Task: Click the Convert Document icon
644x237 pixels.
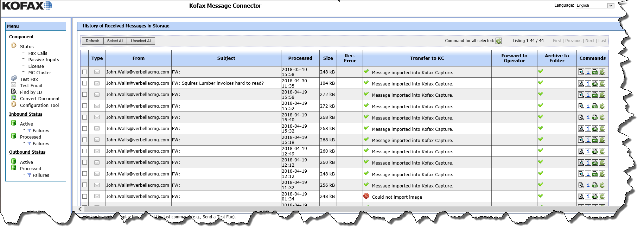Action: (x=14, y=97)
